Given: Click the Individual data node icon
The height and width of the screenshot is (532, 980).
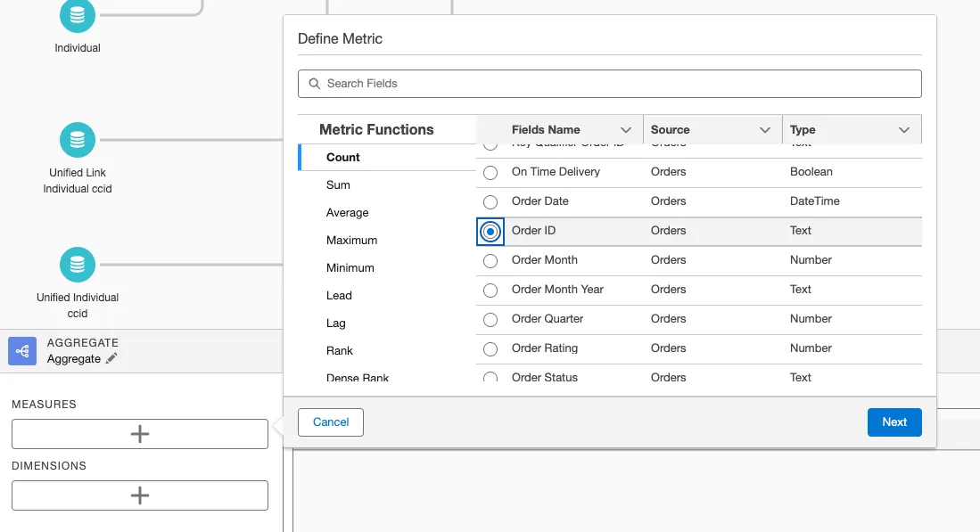Looking at the screenshot, I should pyautogui.click(x=78, y=16).
